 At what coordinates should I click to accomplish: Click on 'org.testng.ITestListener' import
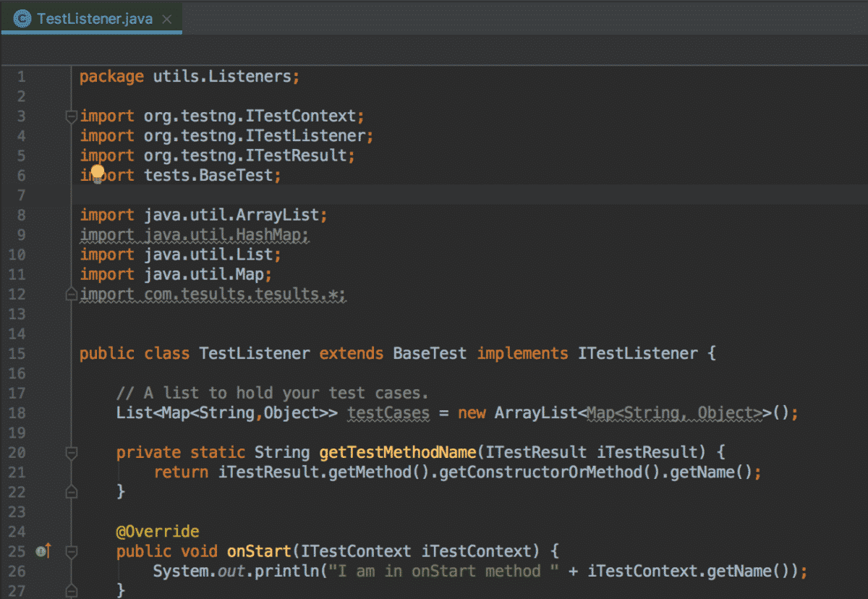click(255, 135)
